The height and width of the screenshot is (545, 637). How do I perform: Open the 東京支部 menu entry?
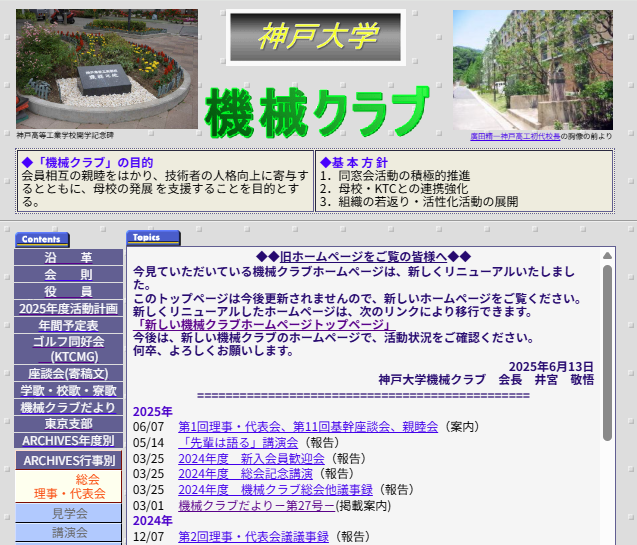coord(68,424)
